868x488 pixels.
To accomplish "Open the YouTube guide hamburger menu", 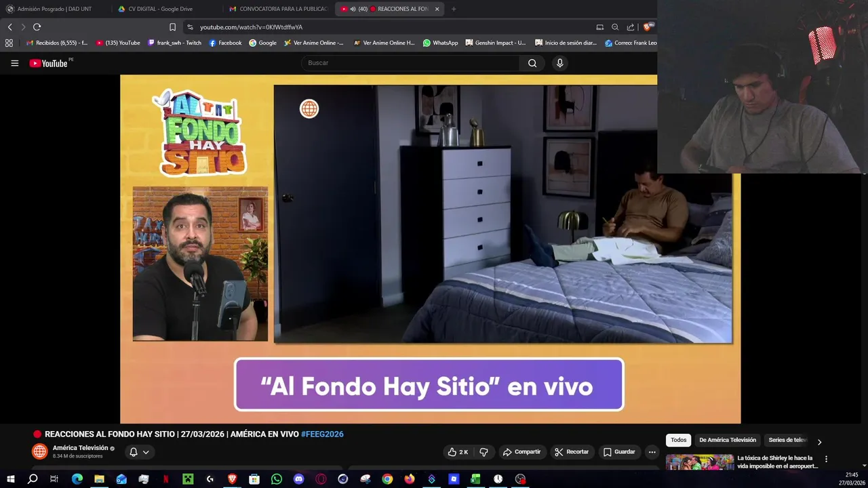I will tap(14, 63).
